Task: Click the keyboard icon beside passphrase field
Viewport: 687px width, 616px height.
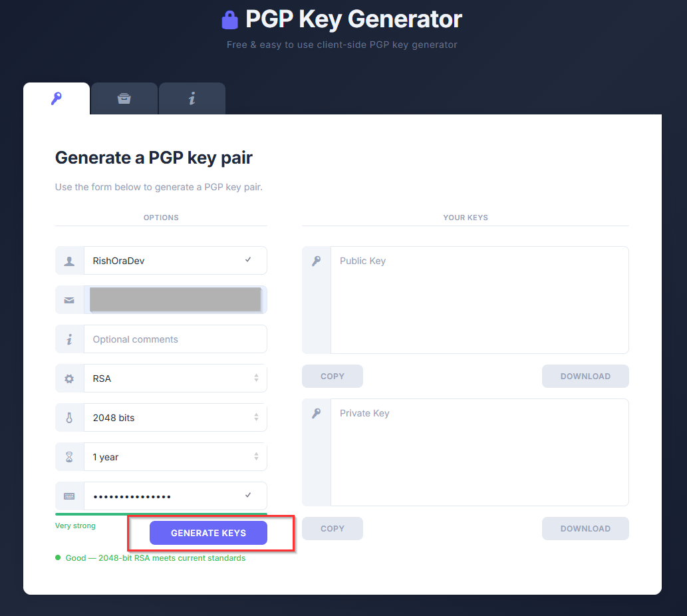Action: click(69, 496)
